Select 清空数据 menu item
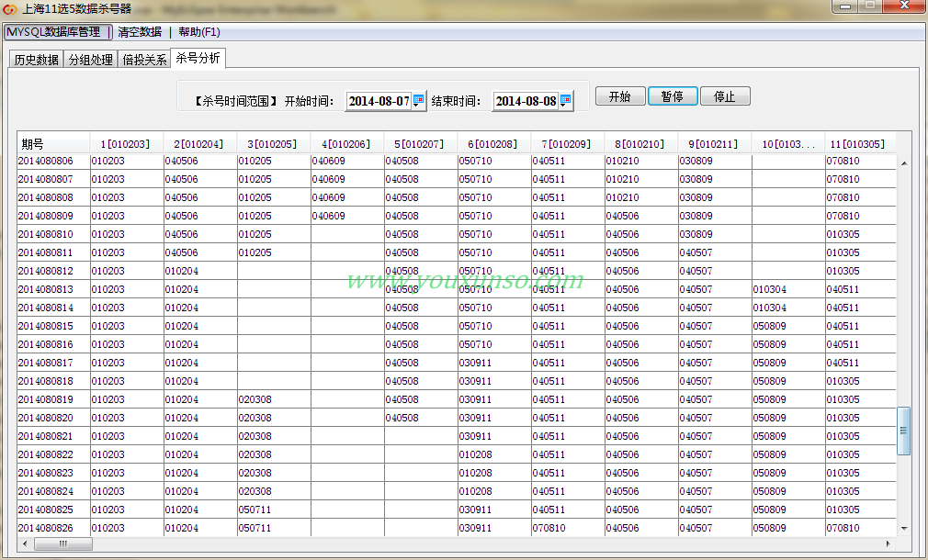Image resolution: width=928 pixels, height=560 pixels. click(140, 32)
